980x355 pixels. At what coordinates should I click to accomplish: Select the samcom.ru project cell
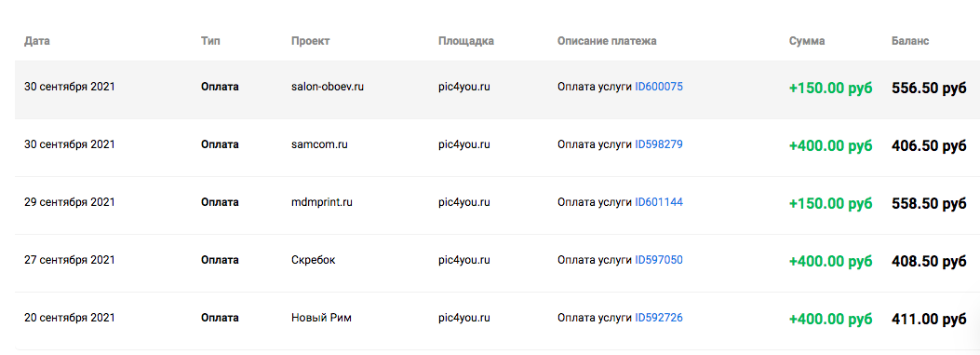(319, 144)
